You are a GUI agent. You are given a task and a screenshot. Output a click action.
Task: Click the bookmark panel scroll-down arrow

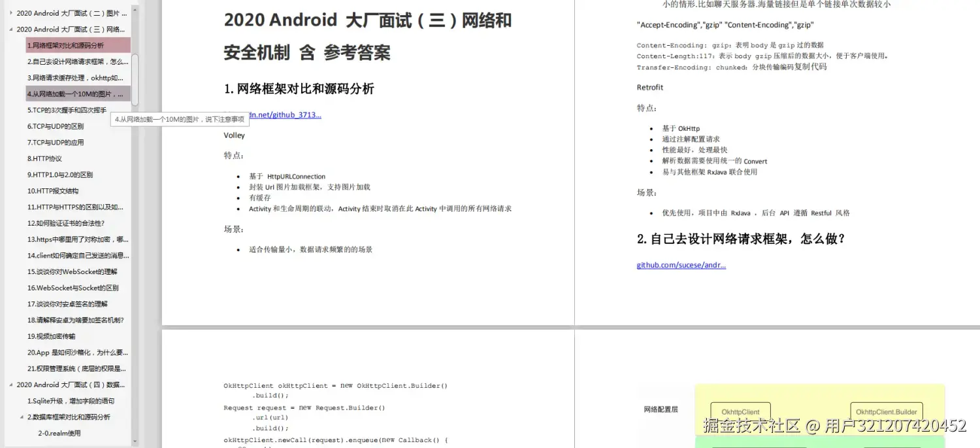tap(135, 441)
